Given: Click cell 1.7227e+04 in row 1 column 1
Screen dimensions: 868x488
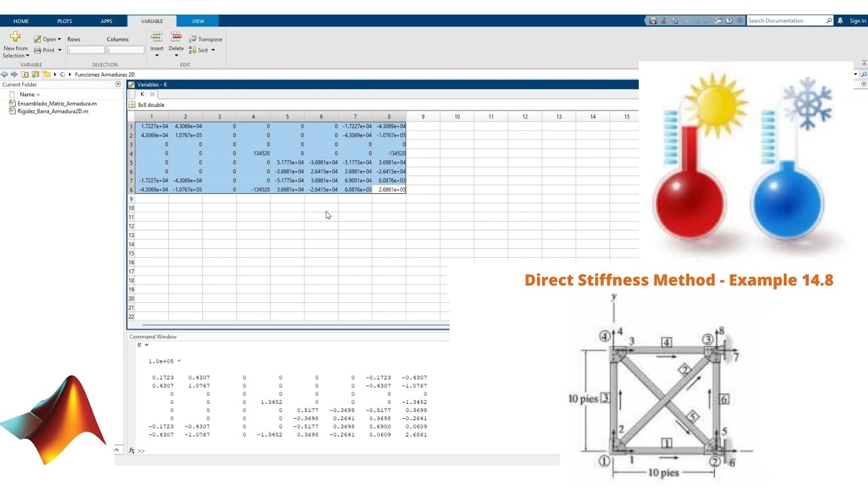Looking at the screenshot, I should pos(152,126).
